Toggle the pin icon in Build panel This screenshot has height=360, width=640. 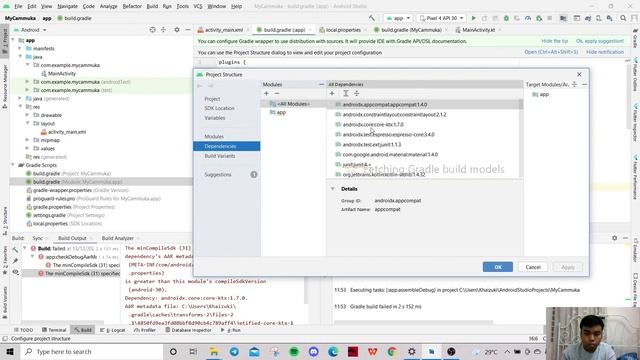coord(15,260)
